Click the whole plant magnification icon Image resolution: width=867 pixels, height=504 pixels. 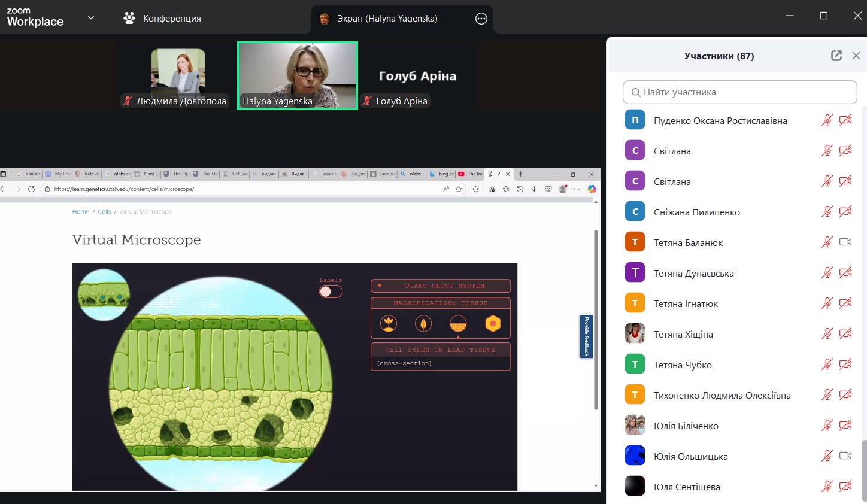point(389,324)
